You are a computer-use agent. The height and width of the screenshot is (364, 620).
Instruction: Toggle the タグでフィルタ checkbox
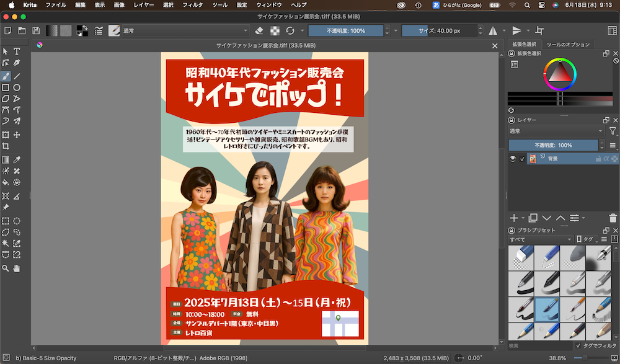click(x=578, y=345)
